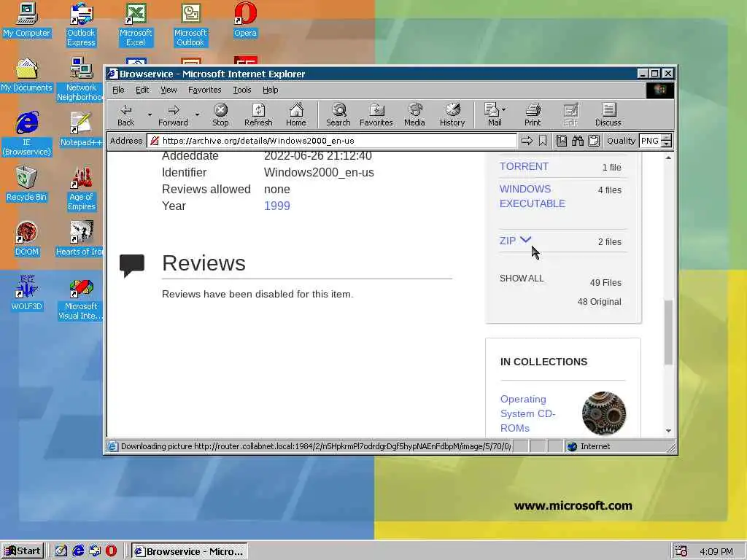The width and height of the screenshot is (747, 560).
Task: Open the Favorites toolbar pane
Action: [x=376, y=115]
